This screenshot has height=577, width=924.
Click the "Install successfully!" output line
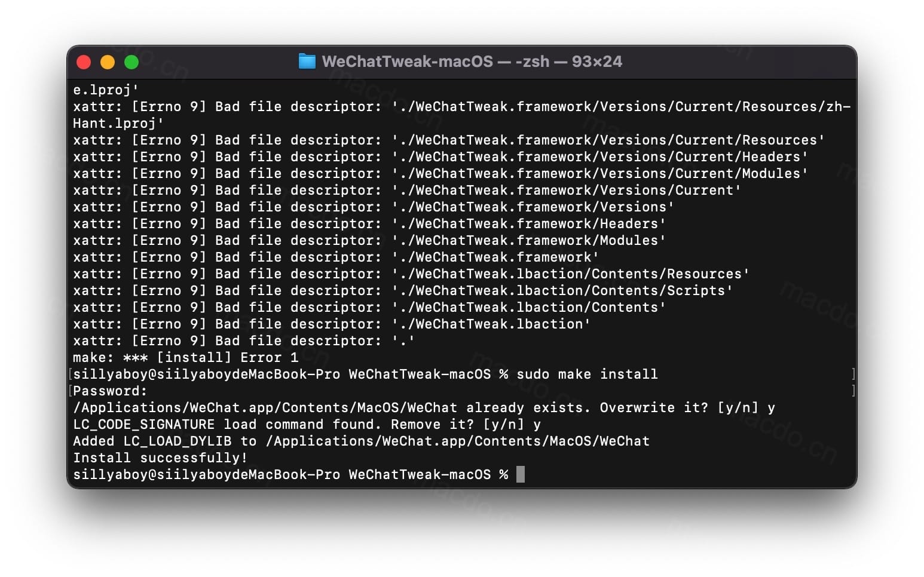(x=160, y=458)
